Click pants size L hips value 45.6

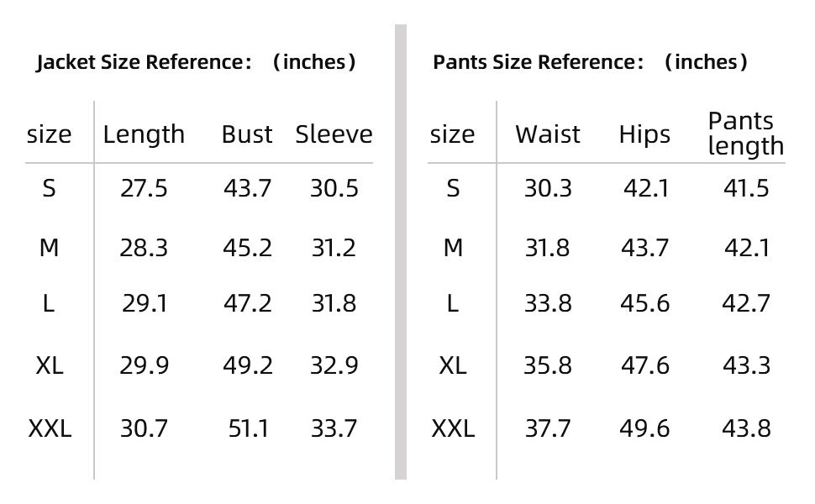644,302
